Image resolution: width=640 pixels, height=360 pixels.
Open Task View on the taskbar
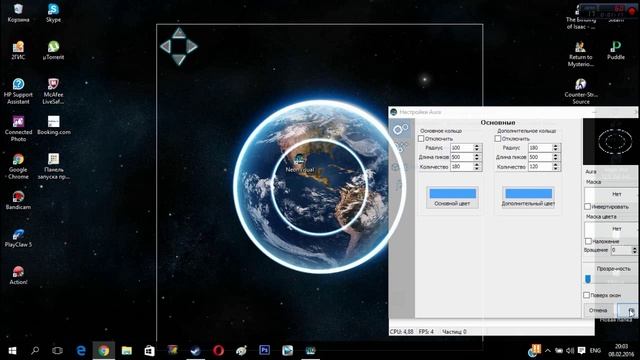58,350
